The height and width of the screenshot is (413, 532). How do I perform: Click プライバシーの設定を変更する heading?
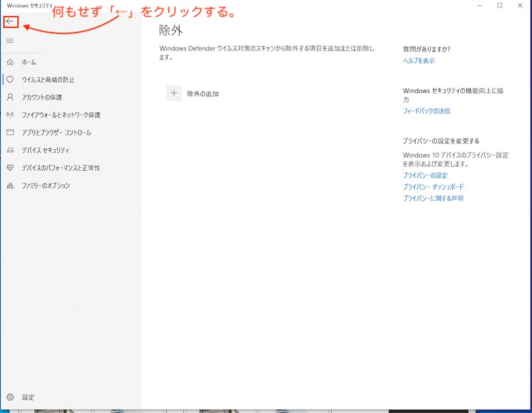click(441, 141)
